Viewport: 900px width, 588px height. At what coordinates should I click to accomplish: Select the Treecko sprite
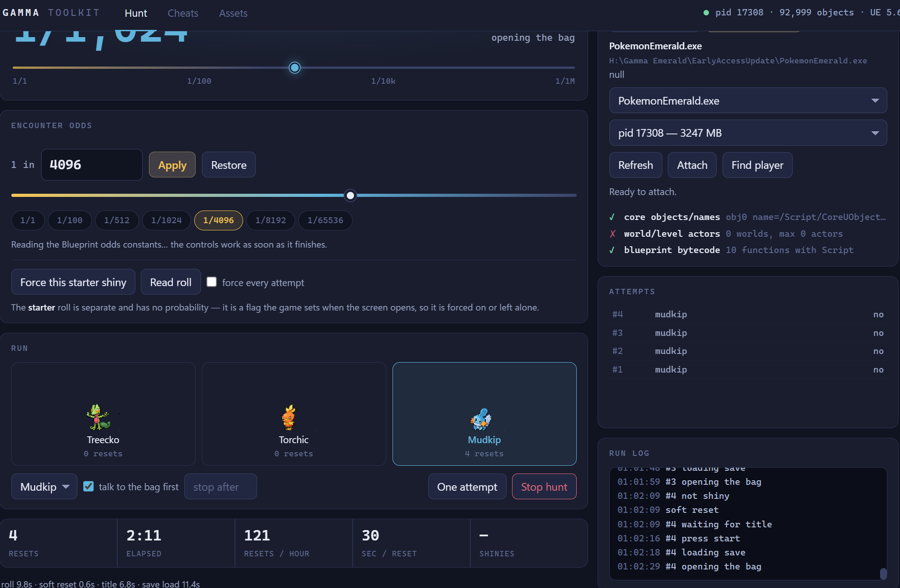pyautogui.click(x=98, y=417)
